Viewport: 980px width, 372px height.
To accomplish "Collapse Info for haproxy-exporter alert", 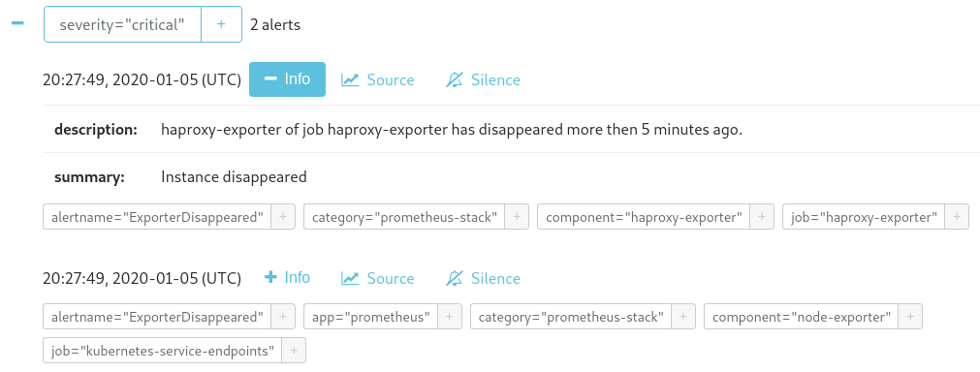I will point(287,79).
